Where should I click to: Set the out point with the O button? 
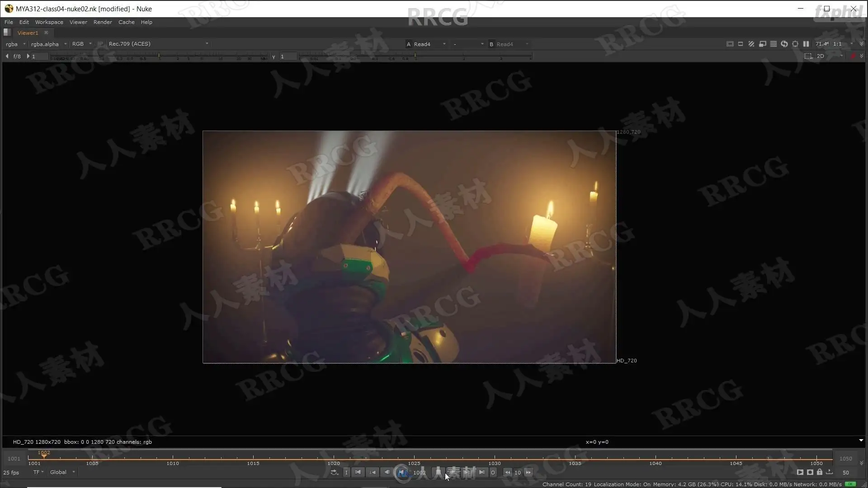click(x=493, y=472)
